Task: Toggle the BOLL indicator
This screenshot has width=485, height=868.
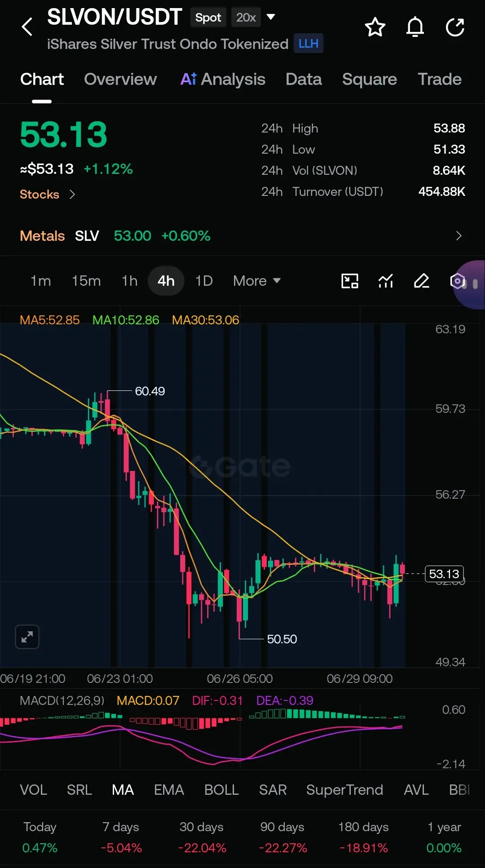Action: pyautogui.click(x=221, y=790)
